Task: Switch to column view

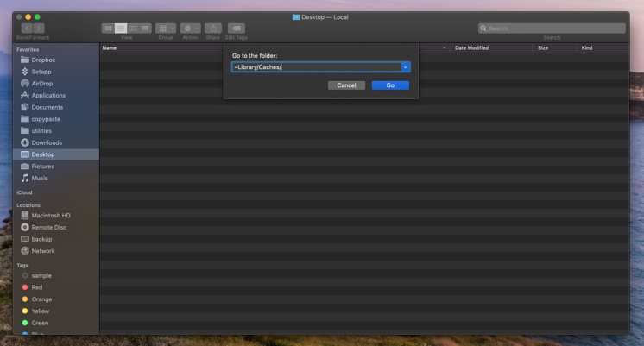Action: (133, 28)
